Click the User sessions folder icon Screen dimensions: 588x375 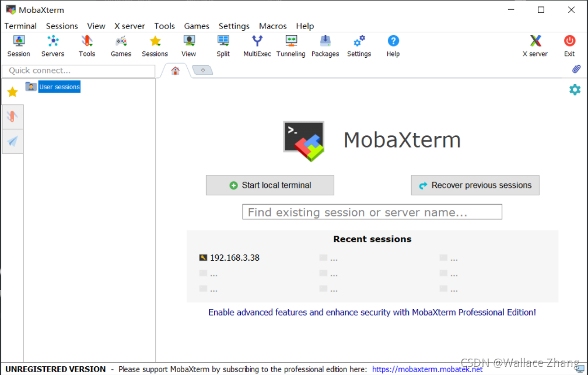31,87
